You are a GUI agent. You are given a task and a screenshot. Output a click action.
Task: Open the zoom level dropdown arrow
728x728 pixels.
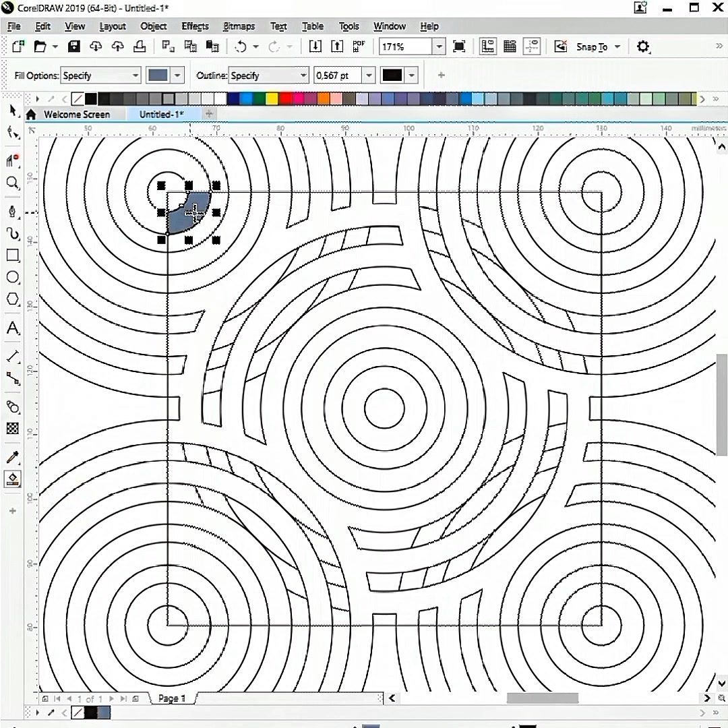439,47
